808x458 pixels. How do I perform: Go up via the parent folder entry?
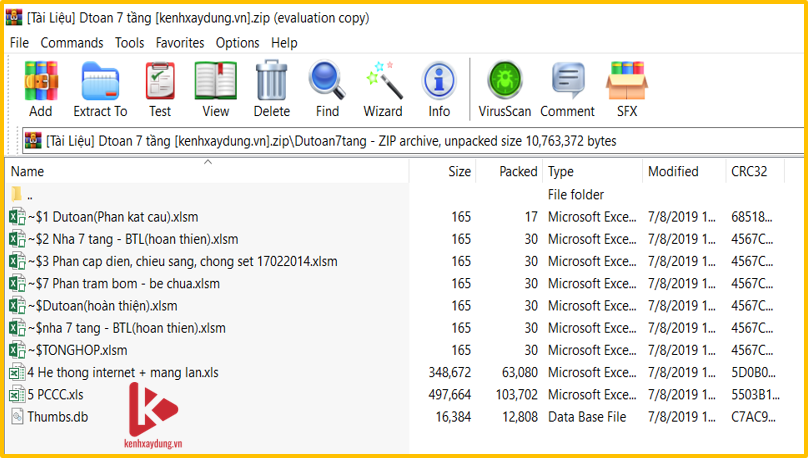click(30, 195)
